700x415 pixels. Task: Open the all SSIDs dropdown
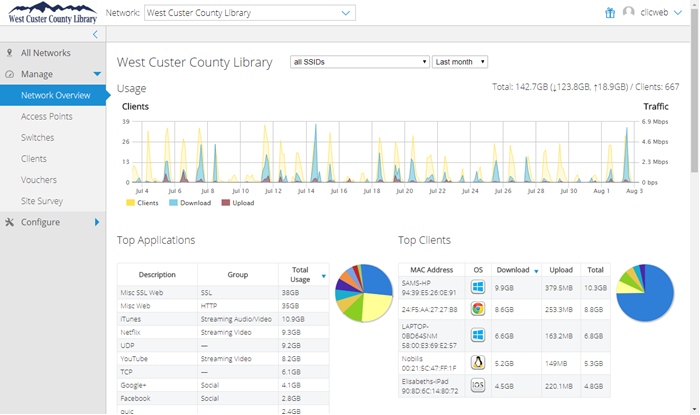tap(359, 62)
